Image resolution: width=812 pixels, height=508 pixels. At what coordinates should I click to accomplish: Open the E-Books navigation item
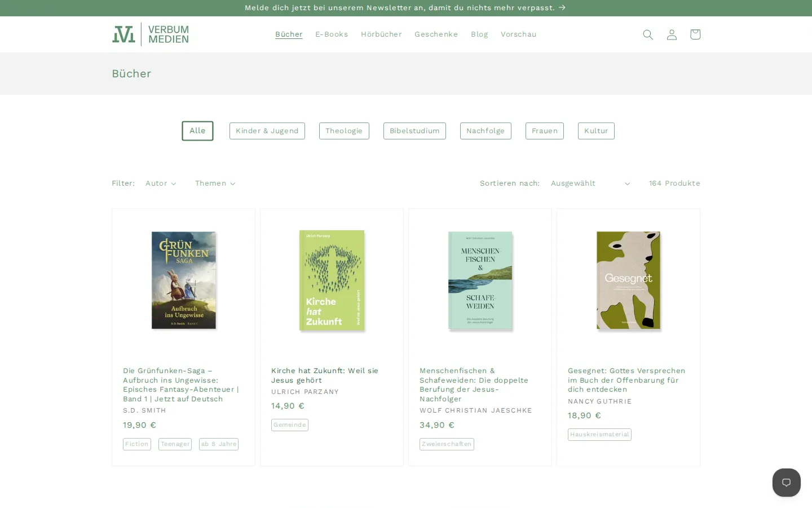coord(332,34)
